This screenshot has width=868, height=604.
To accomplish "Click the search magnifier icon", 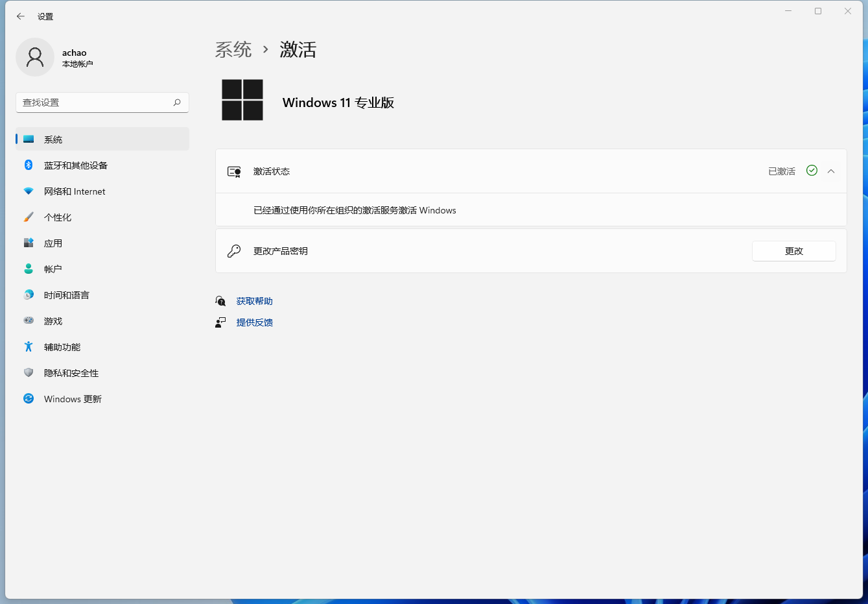I will pos(177,103).
